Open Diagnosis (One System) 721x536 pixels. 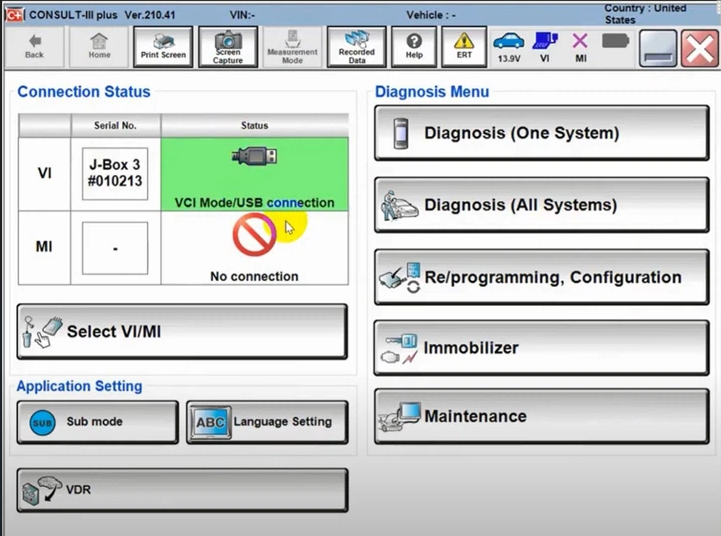[x=542, y=133]
